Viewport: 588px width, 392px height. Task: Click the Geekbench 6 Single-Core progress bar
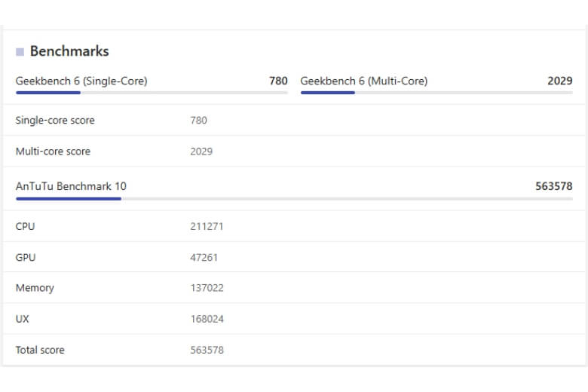point(152,93)
